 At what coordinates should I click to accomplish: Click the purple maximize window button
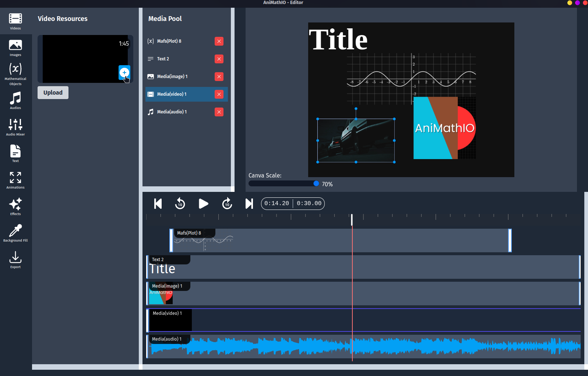pyautogui.click(x=577, y=3)
